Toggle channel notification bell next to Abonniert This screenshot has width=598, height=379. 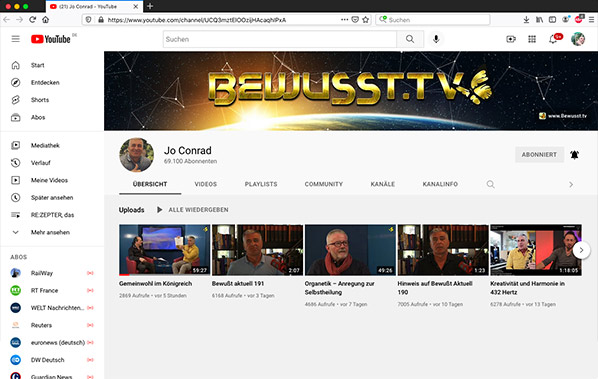574,155
